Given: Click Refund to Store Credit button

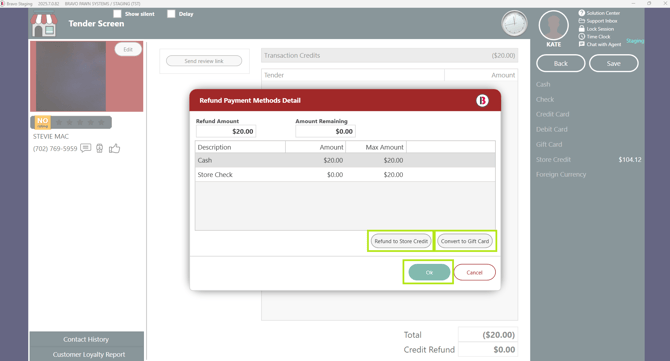Looking at the screenshot, I should [401, 241].
